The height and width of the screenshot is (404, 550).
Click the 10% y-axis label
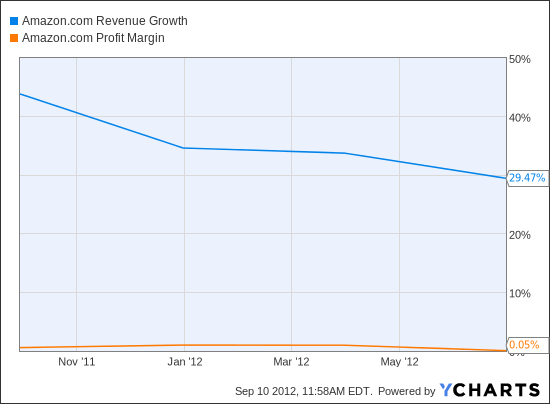click(x=519, y=294)
